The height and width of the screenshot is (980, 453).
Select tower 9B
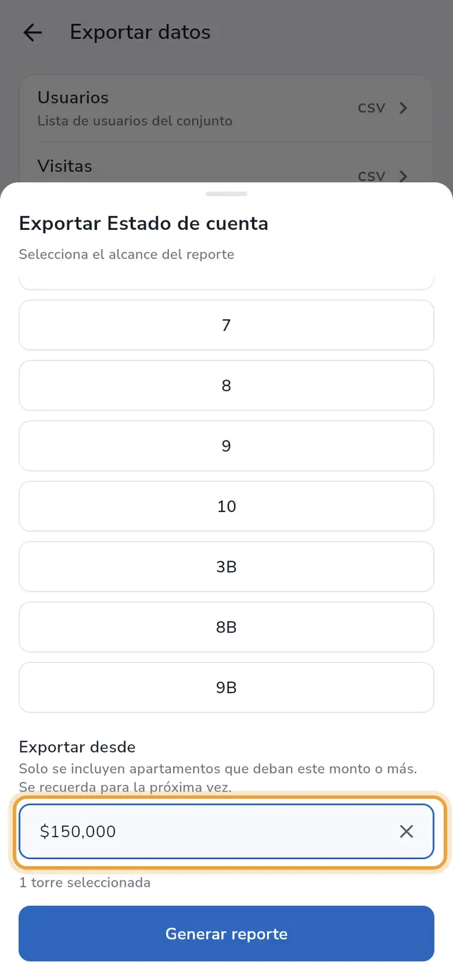click(x=226, y=688)
